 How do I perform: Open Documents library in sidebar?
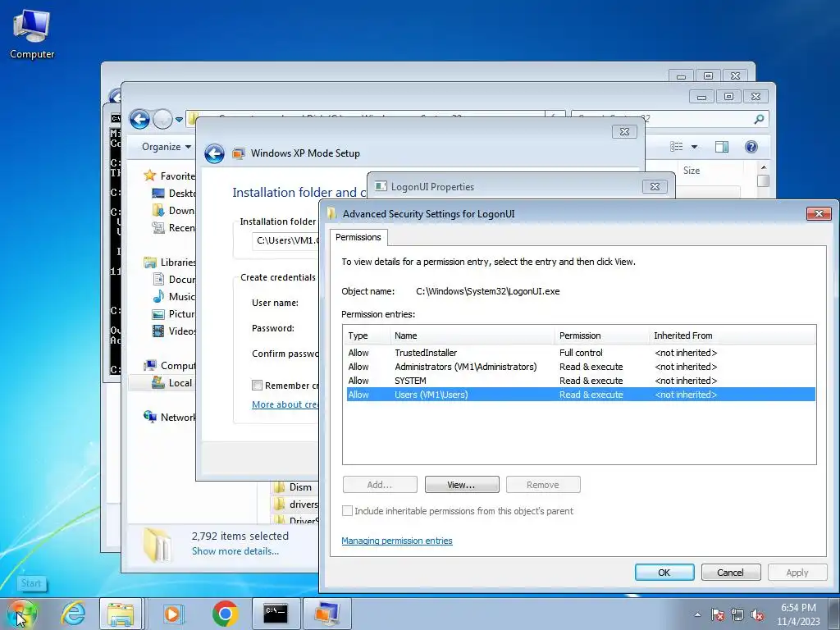[x=174, y=279]
